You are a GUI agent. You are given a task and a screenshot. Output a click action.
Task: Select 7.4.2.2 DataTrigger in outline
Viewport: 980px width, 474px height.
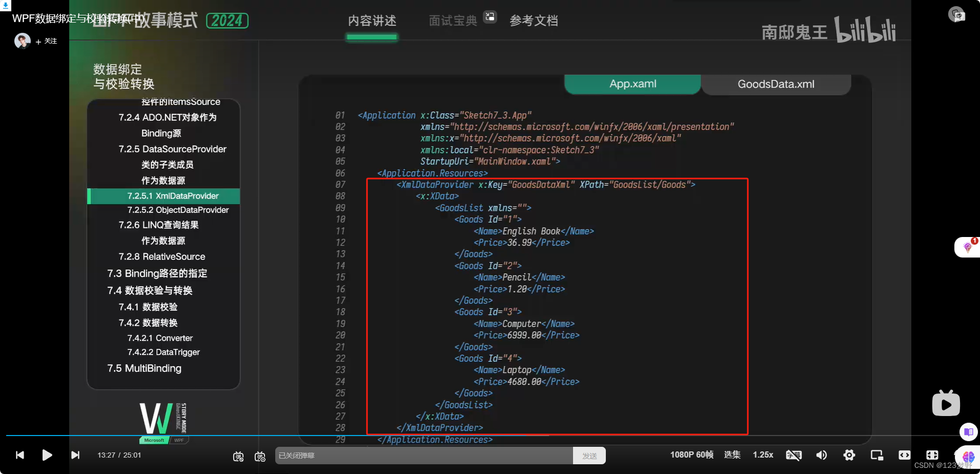(x=164, y=352)
